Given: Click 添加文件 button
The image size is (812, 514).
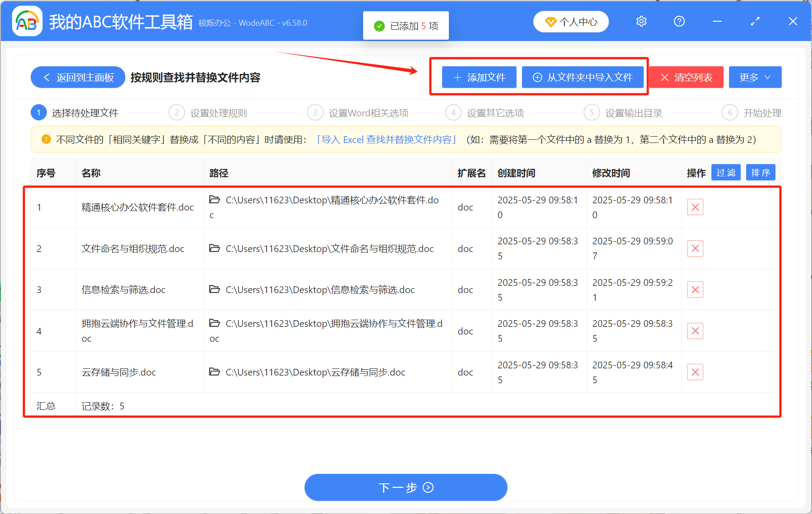Looking at the screenshot, I should pyautogui.click(x=479, y=78).
